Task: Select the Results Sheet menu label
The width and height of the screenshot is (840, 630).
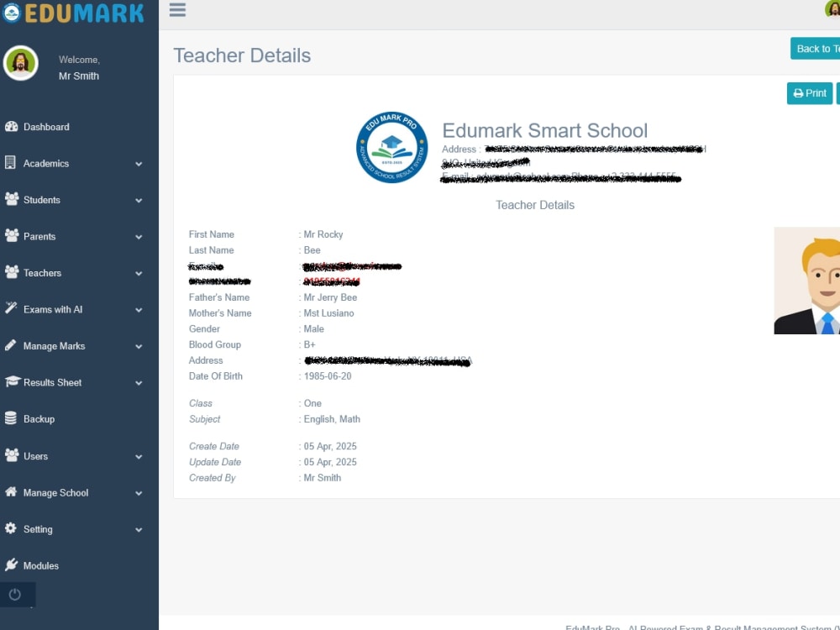Action: click(52, 382)
